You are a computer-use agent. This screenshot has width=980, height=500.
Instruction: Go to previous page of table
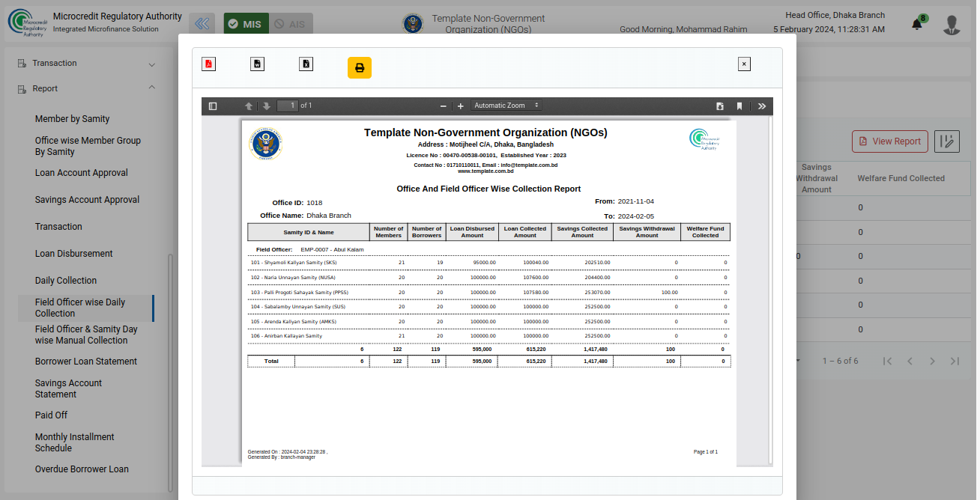(x=910, y=361)
